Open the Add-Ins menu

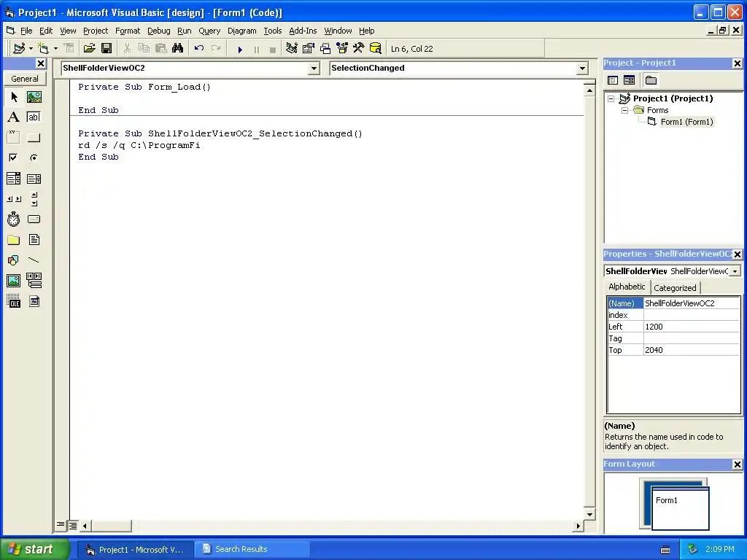[x=303, y=31]
